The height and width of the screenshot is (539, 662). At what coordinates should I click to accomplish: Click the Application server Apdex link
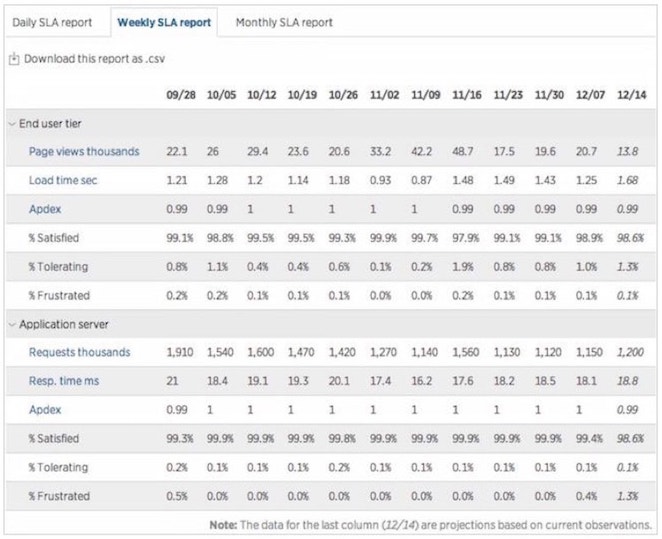(45, 410)
